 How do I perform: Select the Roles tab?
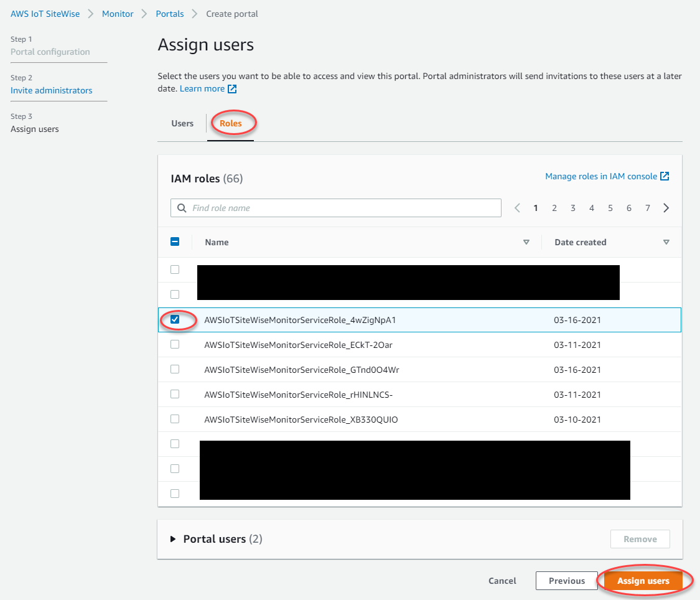coord(231,123)
